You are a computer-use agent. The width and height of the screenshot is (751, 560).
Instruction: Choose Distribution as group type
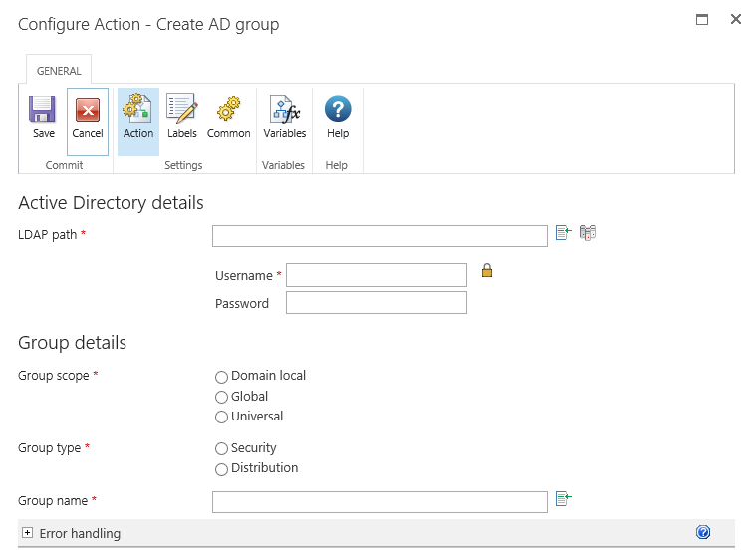[221, 469]
